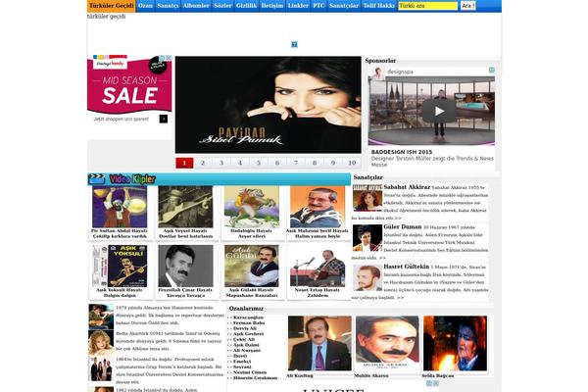This screenshot has height=392, width=588.
Task: Focus the Türkü ara search field
Action: [428, 6]
